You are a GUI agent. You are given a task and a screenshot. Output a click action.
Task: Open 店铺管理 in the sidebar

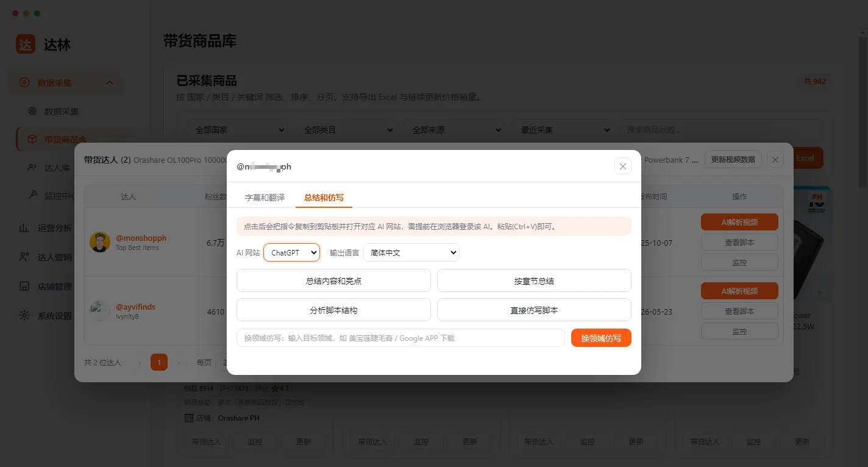(x=55, y=287)
